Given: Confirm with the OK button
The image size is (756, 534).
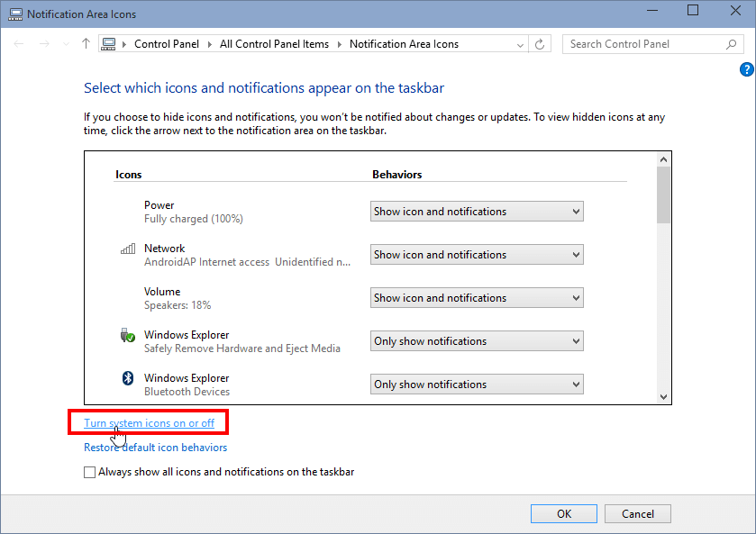Looking at the screenshot, I should [564, 514].
